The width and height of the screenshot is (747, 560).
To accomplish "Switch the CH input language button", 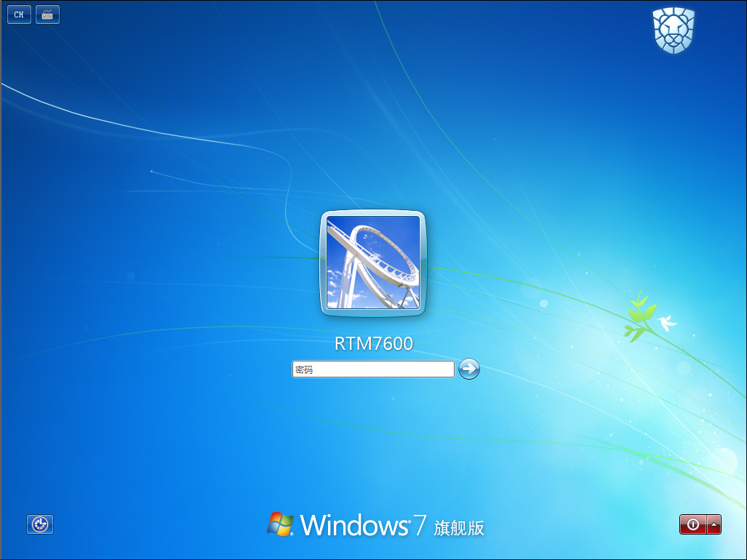I will point(19,15).
